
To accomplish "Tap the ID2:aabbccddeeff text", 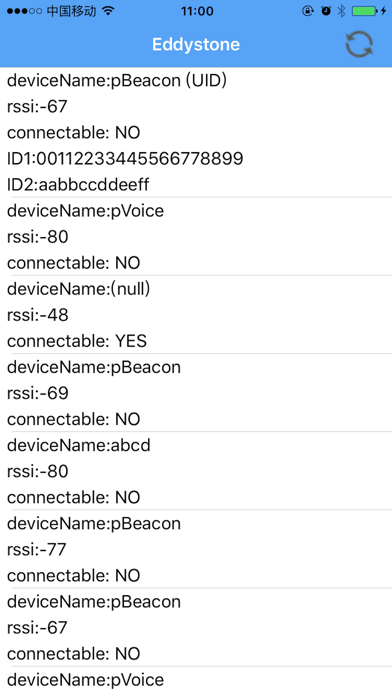I will (x=78, y=185).
